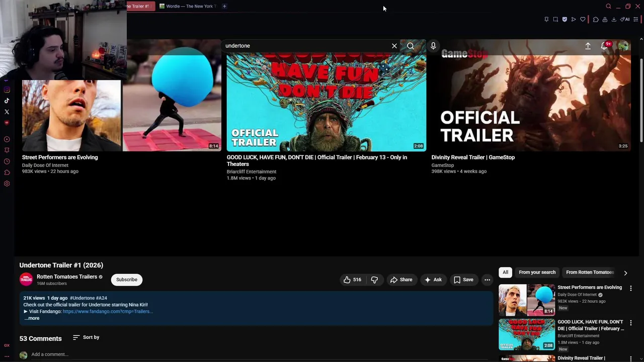Clear the YouTube search box

click(x=394, y=46)
